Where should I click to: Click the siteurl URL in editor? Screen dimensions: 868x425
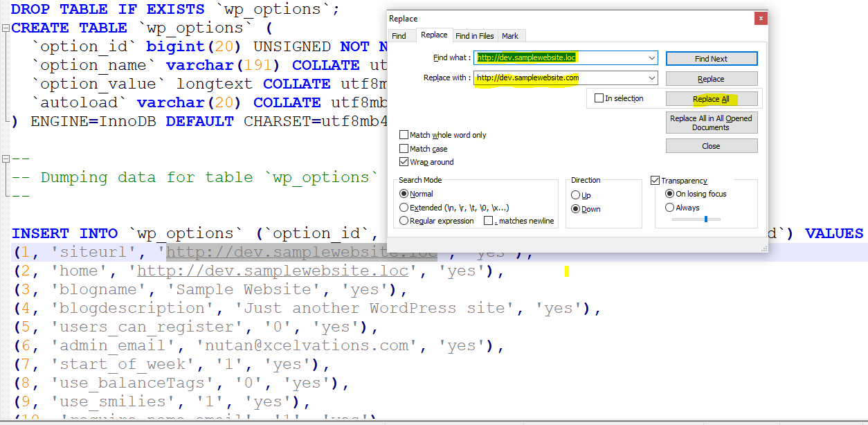[302, 252]
